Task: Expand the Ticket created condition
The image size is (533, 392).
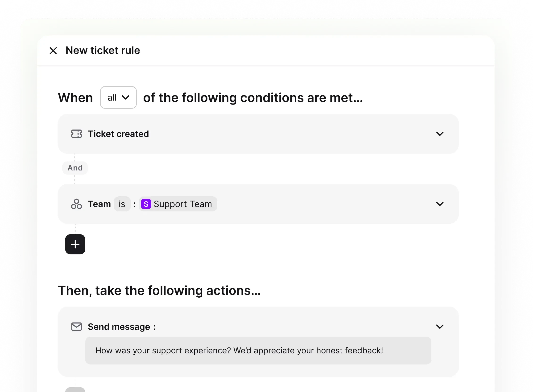Action: click(x=440, y=133)
